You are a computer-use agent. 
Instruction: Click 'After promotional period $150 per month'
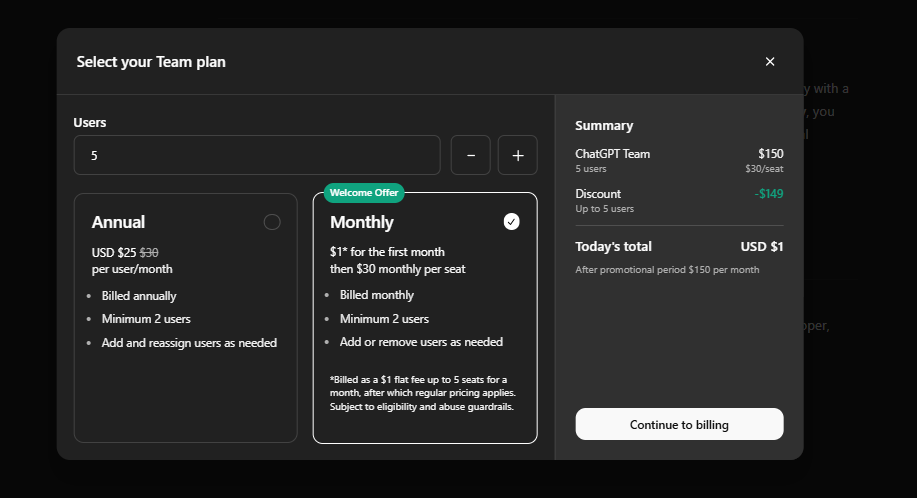[x=667, y=269]
